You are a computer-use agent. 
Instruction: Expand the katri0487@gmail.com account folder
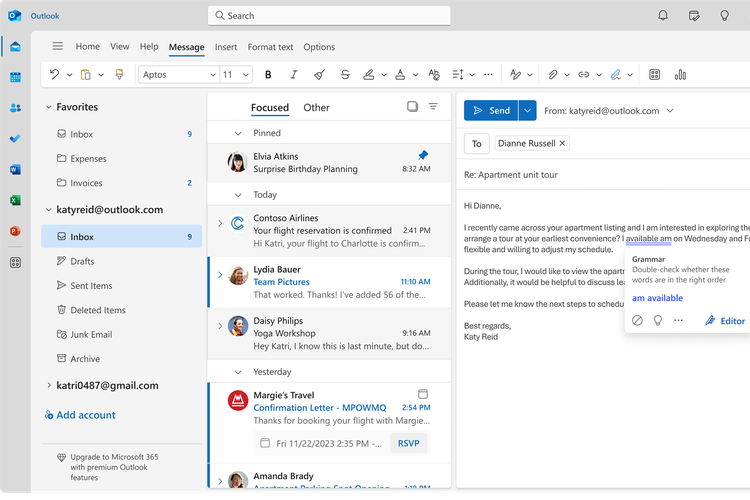[x=48, y=385]
